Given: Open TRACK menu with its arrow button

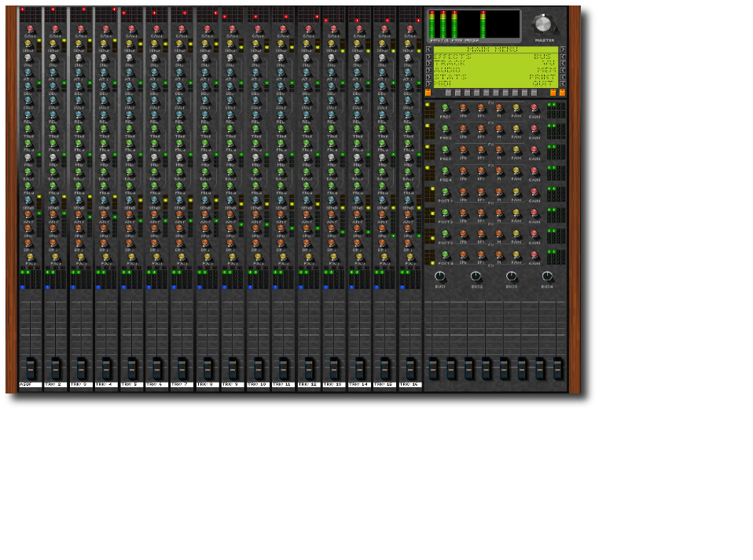Looking at the screenshot, I should (x=428, y=64).
